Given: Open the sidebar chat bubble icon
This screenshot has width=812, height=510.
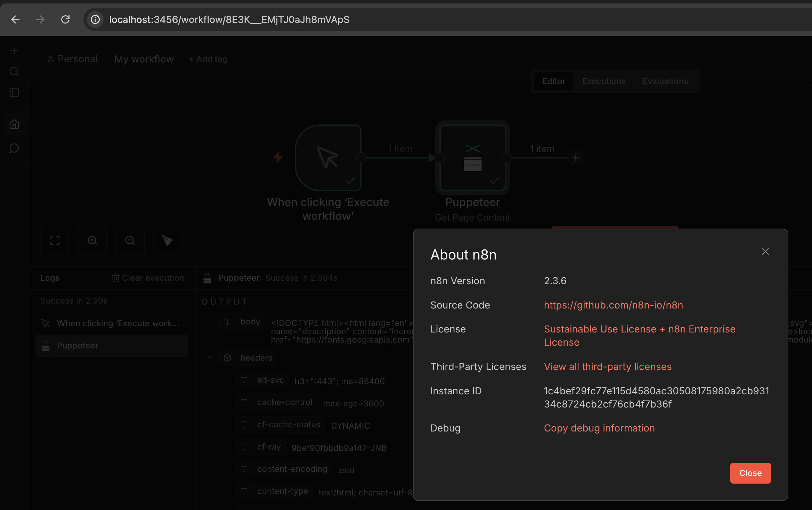Looking at the screenshot, I should (x=14, y=148).
